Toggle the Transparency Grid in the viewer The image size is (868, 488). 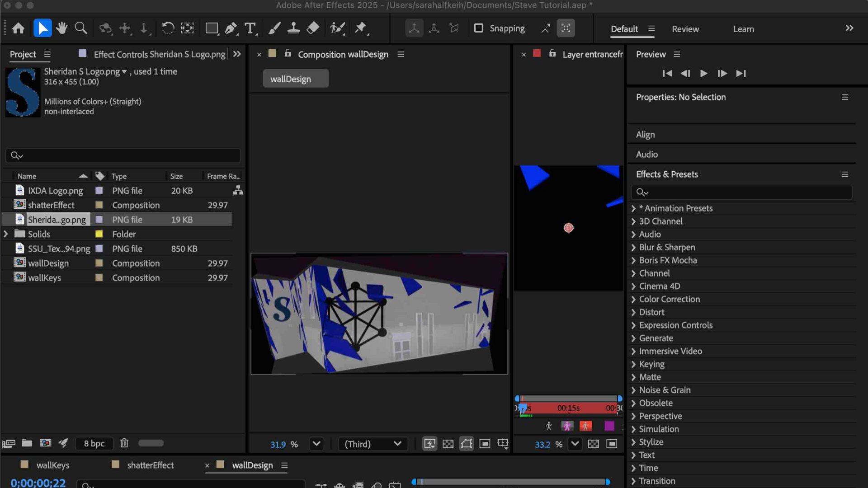(448, 444)
